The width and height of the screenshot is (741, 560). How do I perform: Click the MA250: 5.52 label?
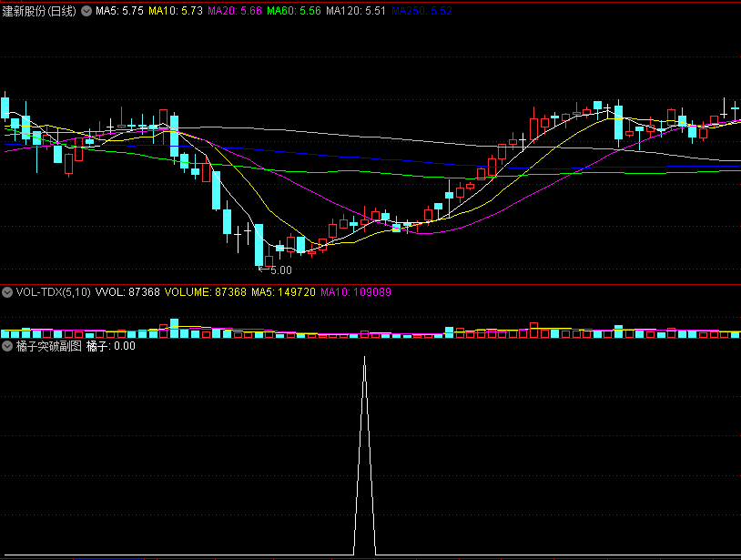(421, 11)
